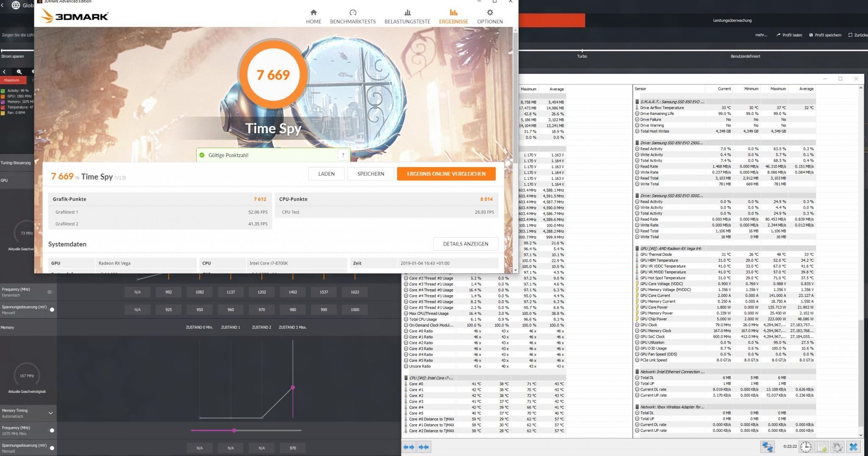Click HWiNFO expand right arrows button

(423, 447)
